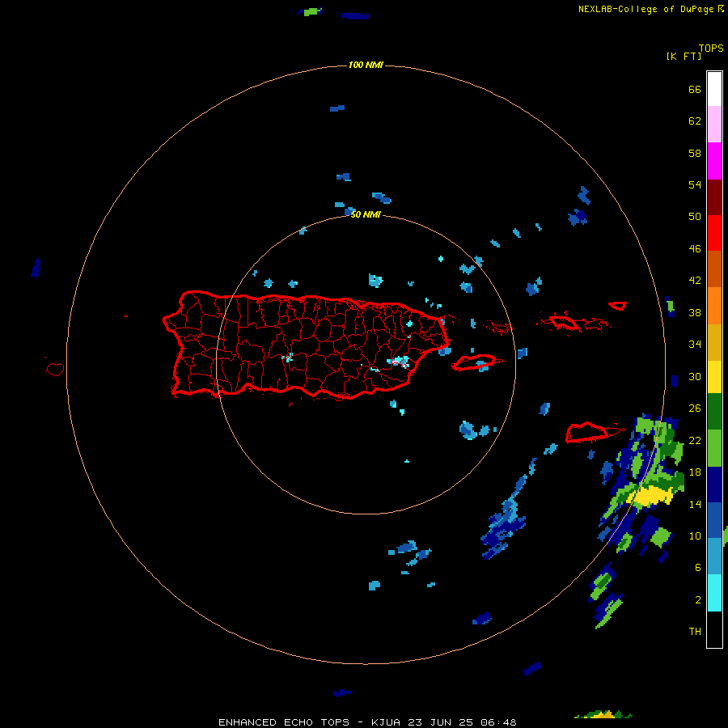The image size is (728, 728).
Task: Click the "KJUA" station identifier
Action: [x=386, y=722]
